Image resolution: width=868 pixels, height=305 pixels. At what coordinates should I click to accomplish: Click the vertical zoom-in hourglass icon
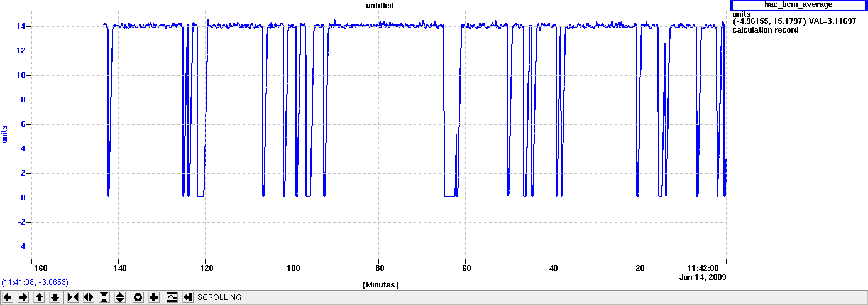[104, 297]
